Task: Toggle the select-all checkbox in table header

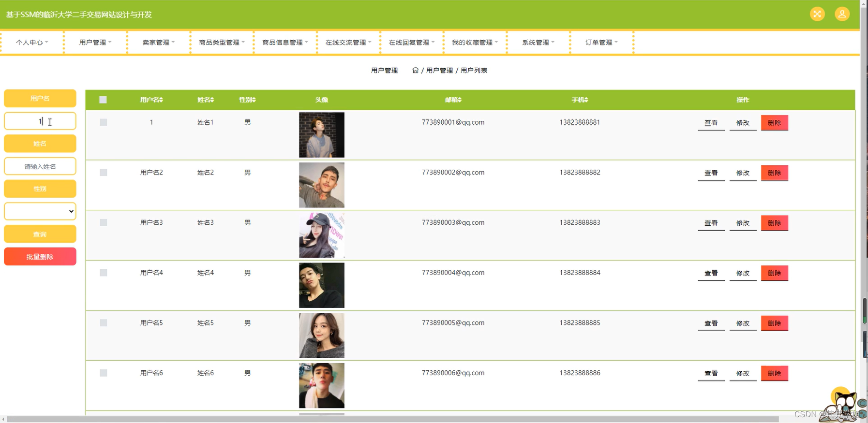Action: (x=103, y=100)
